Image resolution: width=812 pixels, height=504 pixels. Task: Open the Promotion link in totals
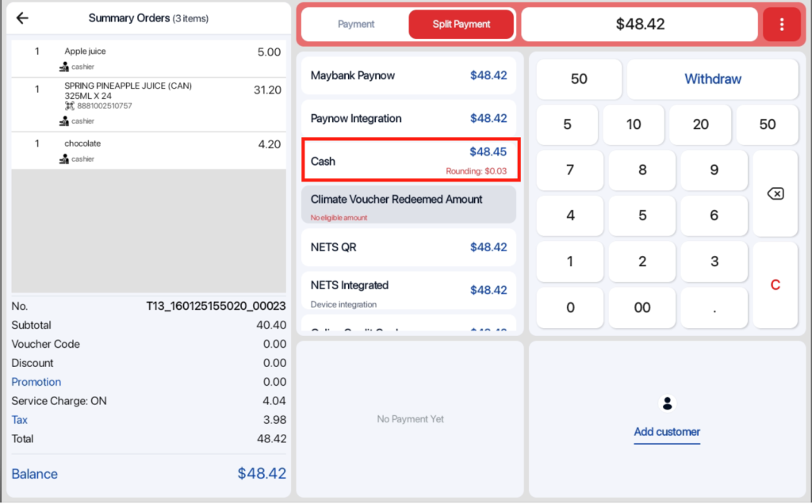tap(36, 382)
